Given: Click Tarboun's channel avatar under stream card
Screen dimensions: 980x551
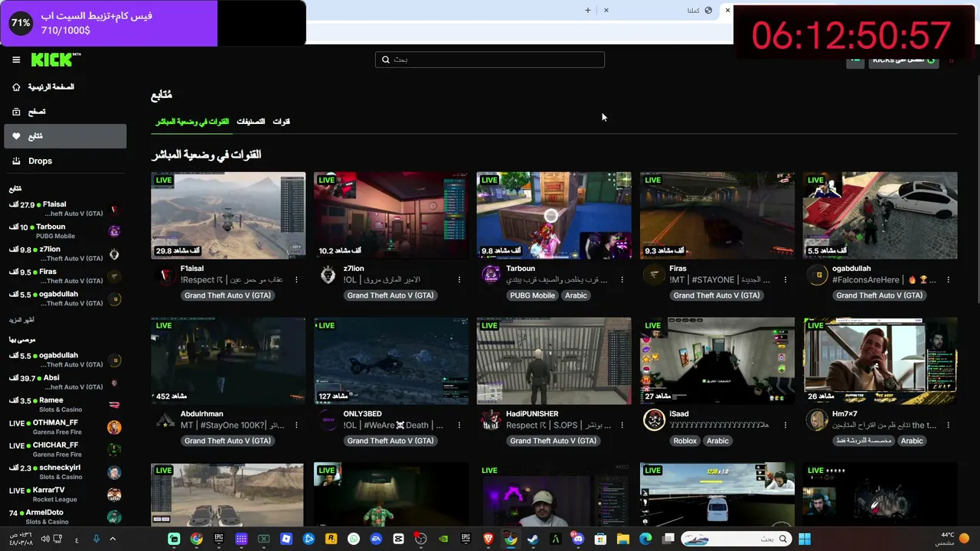Looking at the screenshot, I should [491, 275].
